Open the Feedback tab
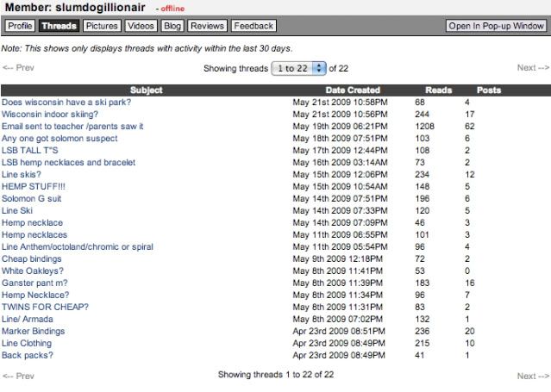Screen dimensions: 551x392 coord(254,26)
